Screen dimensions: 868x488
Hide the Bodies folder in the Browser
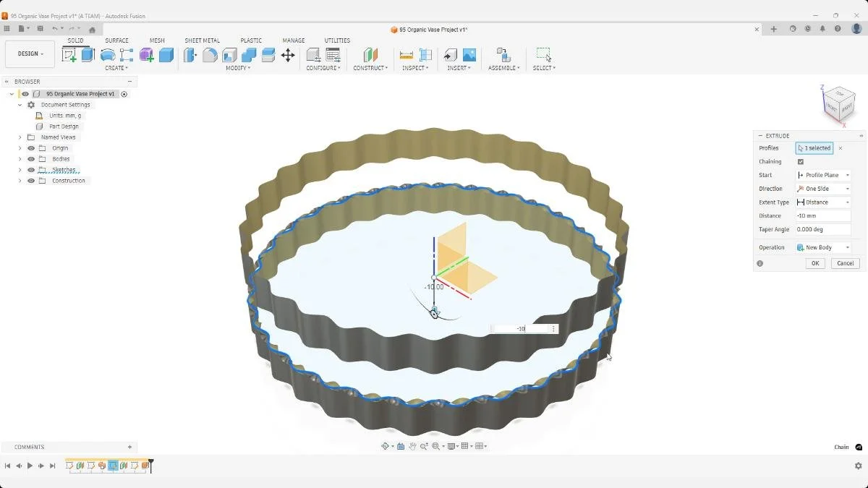[x=31, y=159]
